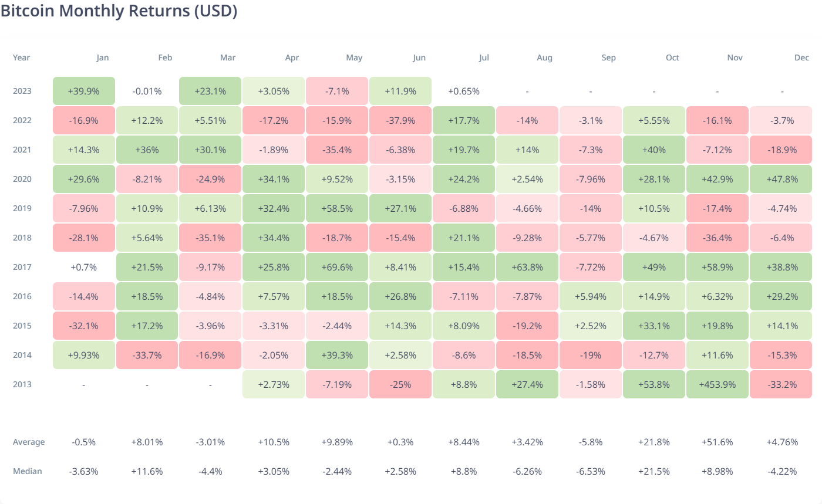Select the May 2019 +58.5% cell

(x=337, y=208)
